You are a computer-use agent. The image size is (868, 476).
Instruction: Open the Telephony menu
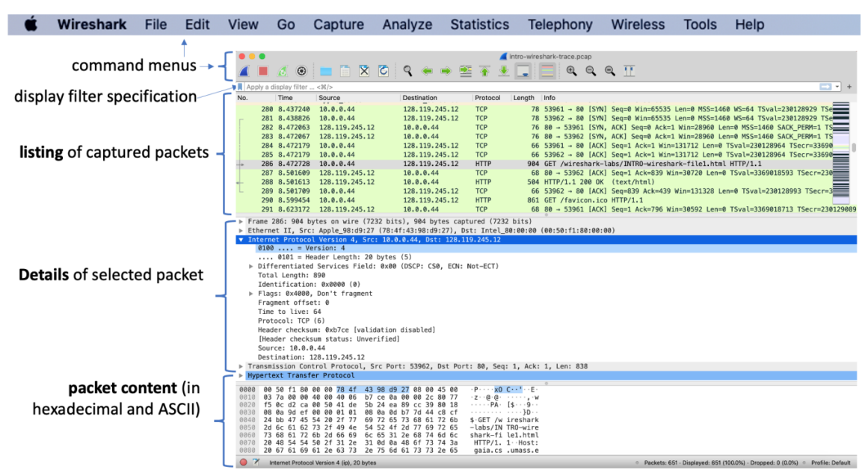560,25
